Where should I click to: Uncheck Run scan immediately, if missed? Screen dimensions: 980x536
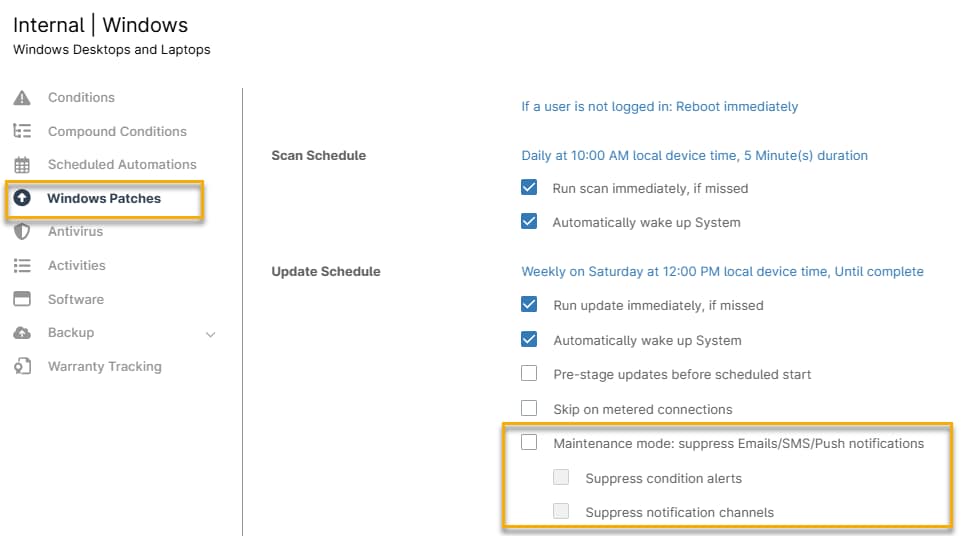click(529, 188)
